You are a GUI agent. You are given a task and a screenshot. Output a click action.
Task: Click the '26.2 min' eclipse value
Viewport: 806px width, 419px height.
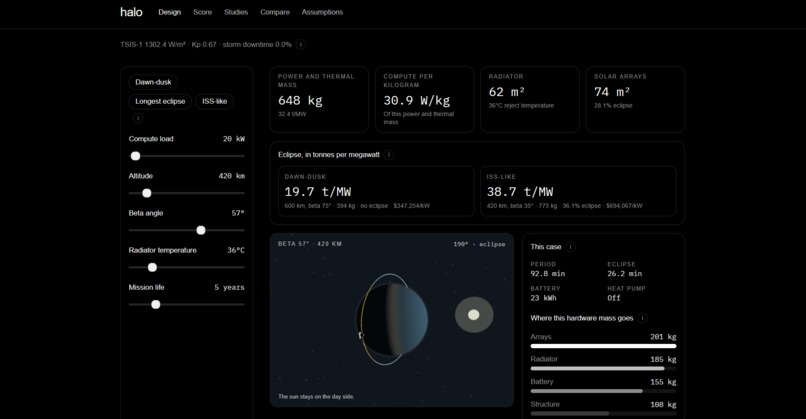click(x=625, y=274)
